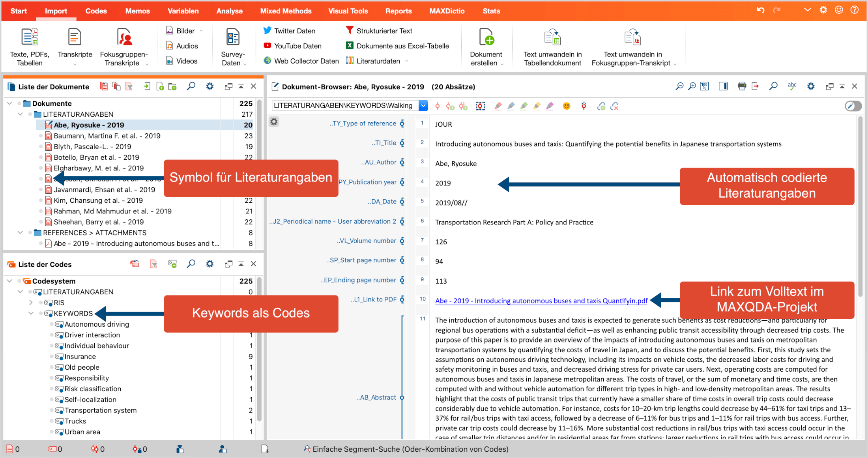Toggle sidebar display in Dokument-Browser

pos(723,86)
